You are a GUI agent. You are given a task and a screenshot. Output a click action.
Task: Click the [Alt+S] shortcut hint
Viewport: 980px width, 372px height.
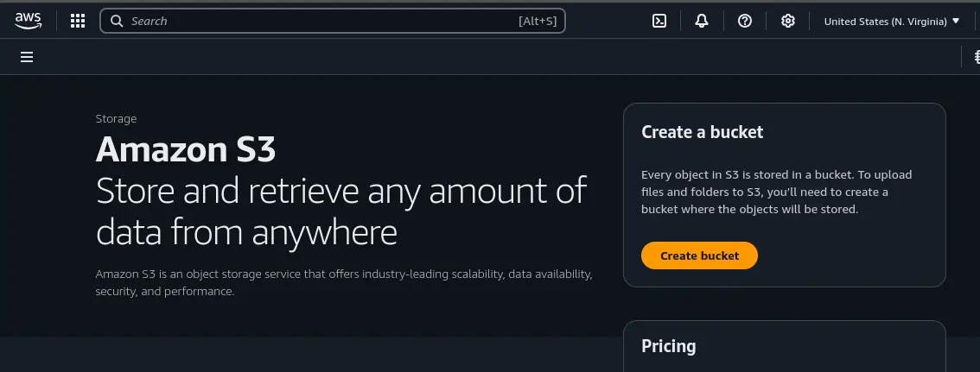click(537, 21)
